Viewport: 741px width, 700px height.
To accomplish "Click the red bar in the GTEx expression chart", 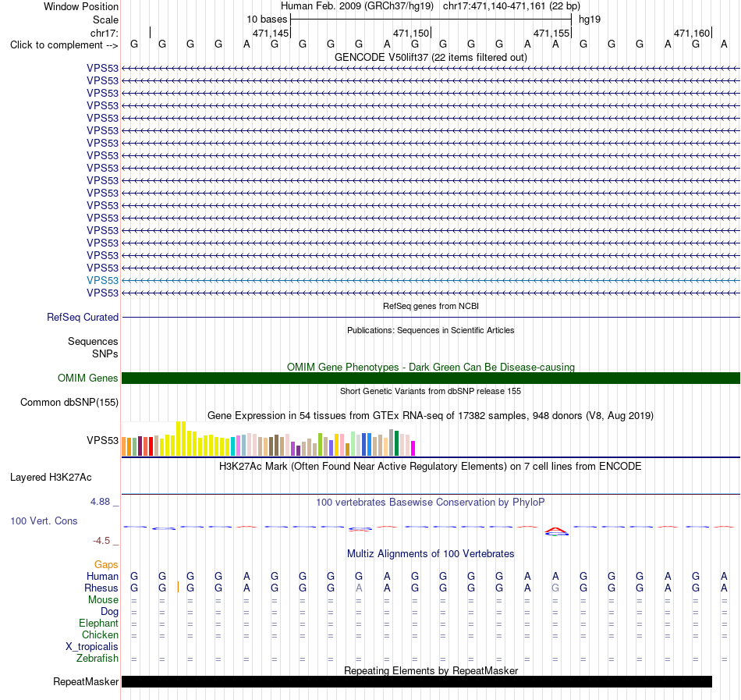I will pos(151,446).
